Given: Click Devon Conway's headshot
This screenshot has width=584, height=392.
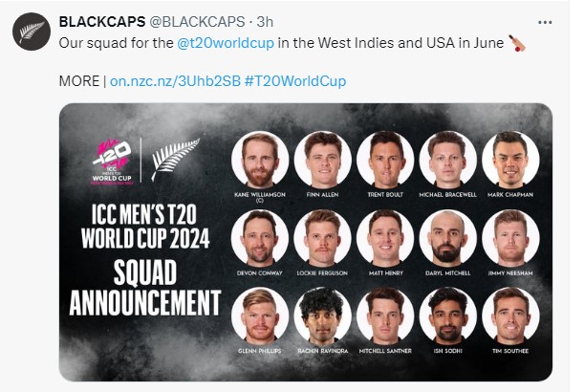Looking at the screenshot, I should coord(261,237).
